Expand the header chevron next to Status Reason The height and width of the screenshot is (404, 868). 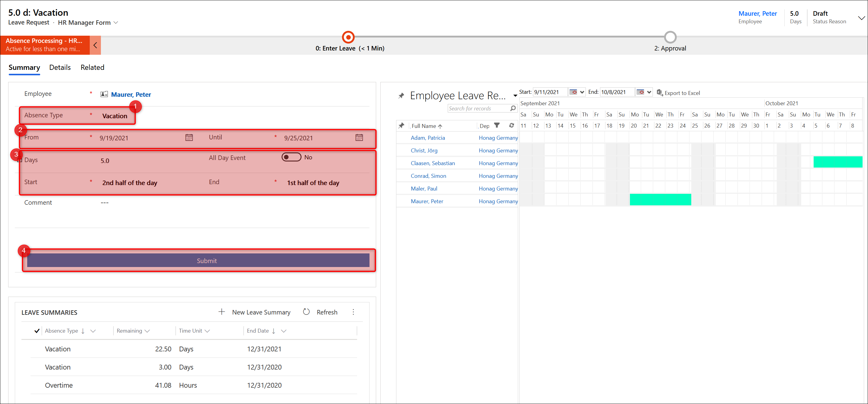point(861,18)
